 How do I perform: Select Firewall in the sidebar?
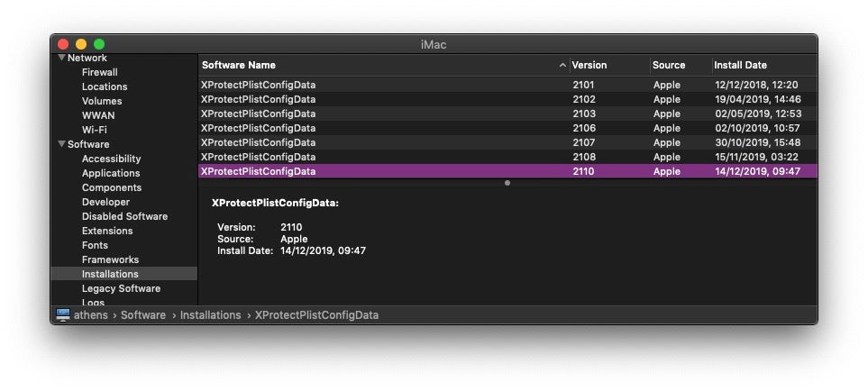(x=99, y=72)
